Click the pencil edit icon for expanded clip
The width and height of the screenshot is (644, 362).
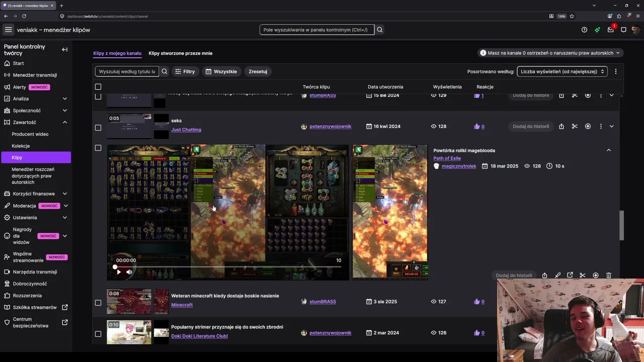click(557, 276)
